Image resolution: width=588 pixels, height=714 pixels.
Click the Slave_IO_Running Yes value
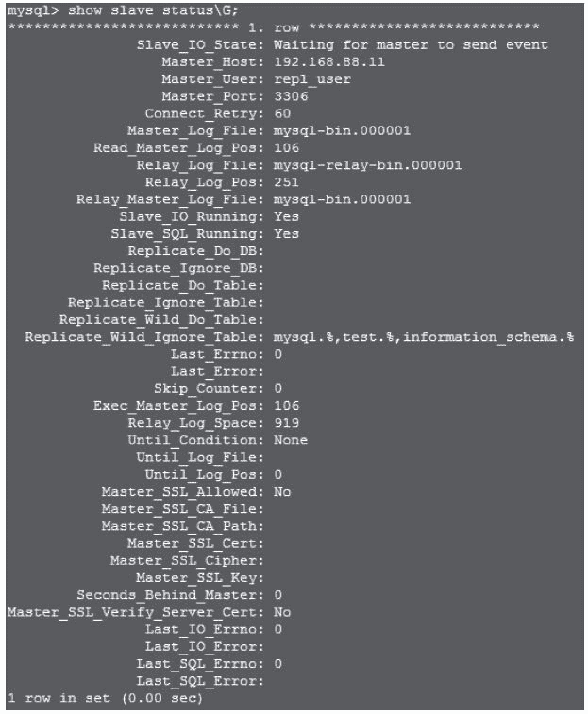click(286, 216)
